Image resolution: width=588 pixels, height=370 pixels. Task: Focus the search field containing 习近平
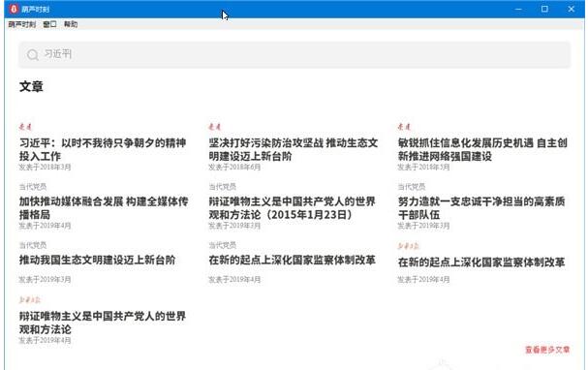[294, 55]
